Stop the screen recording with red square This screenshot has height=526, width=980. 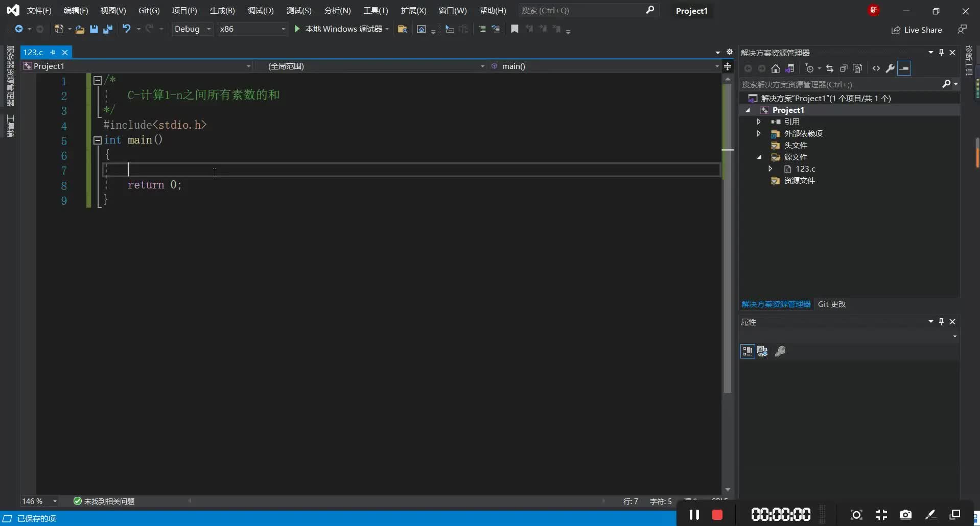[x=717, y=515]
